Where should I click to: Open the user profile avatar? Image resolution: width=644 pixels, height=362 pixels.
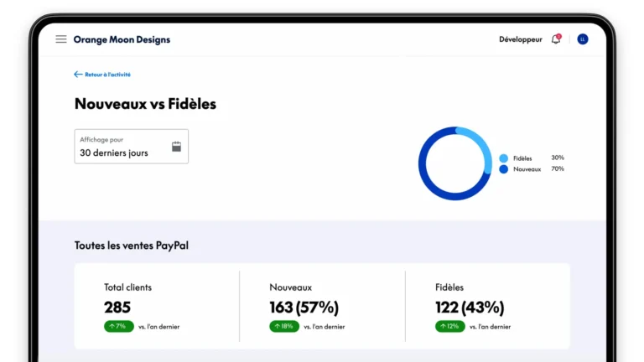pos(583,39)
